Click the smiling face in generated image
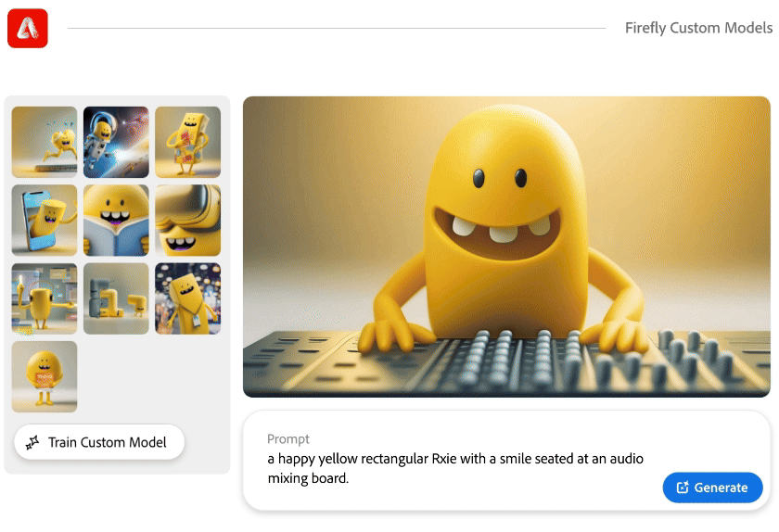This screenshot has height=532, width=779. point(499,213)
